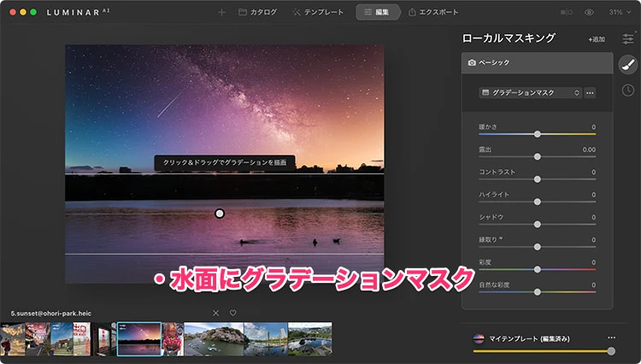Screen dimensions: 641x364
Task: Select the local masking brush icon
Action: (x=628, y=65)
